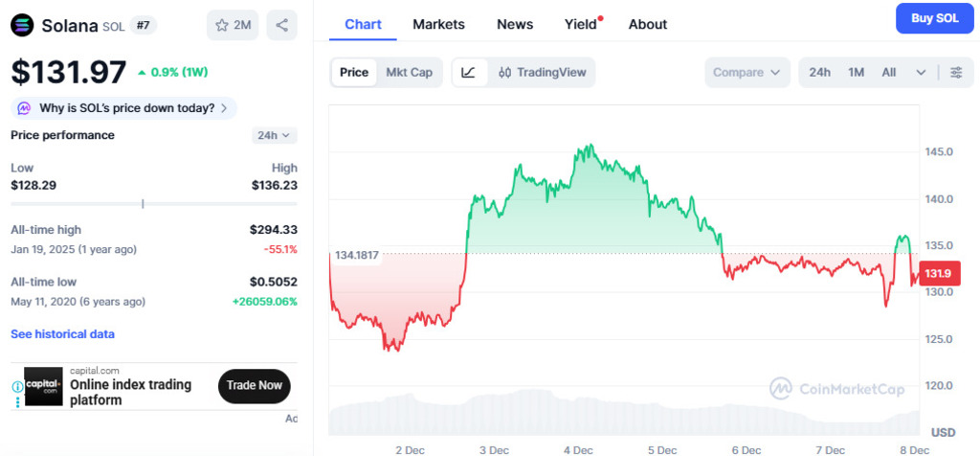The image size is (980, 456).
Task: Select the line chart icon
Action: tap(468, 72)
